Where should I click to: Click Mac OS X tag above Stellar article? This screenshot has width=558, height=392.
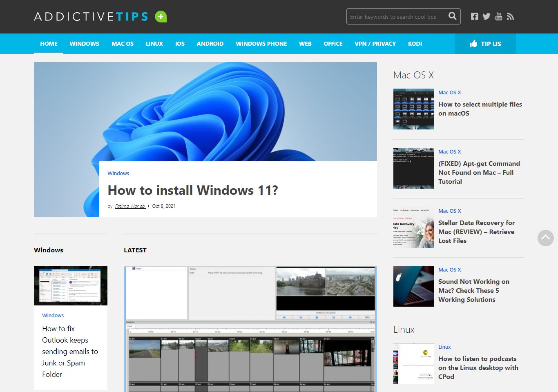(x=449, y=211)
